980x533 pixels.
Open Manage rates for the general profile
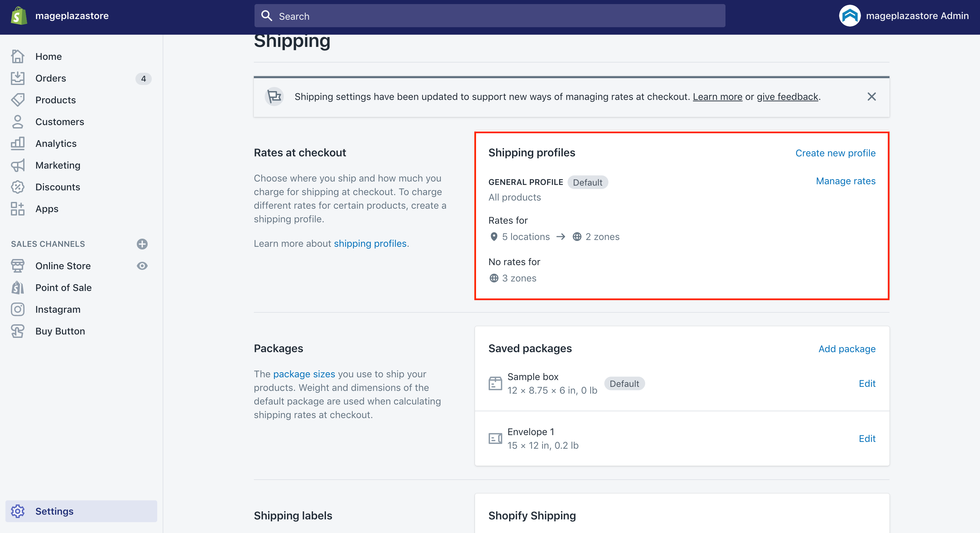coord(846,181)
